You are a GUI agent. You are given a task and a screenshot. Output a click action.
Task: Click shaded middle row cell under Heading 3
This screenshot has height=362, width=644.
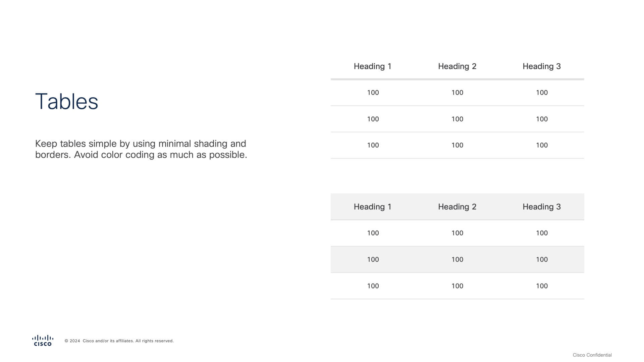542,259
